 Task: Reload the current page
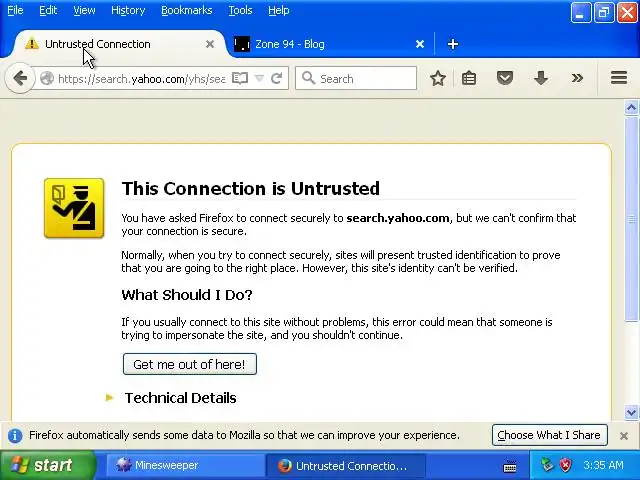pyautogui.click(x=277, y=78)
